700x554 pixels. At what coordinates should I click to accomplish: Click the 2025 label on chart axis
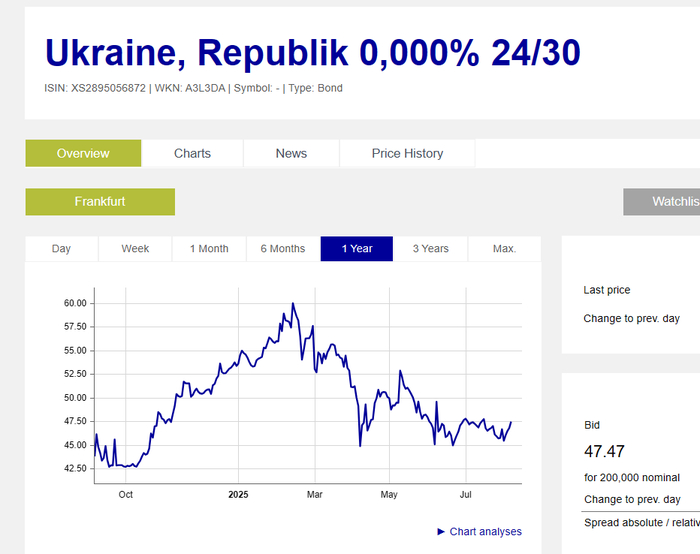pos(238,494)
